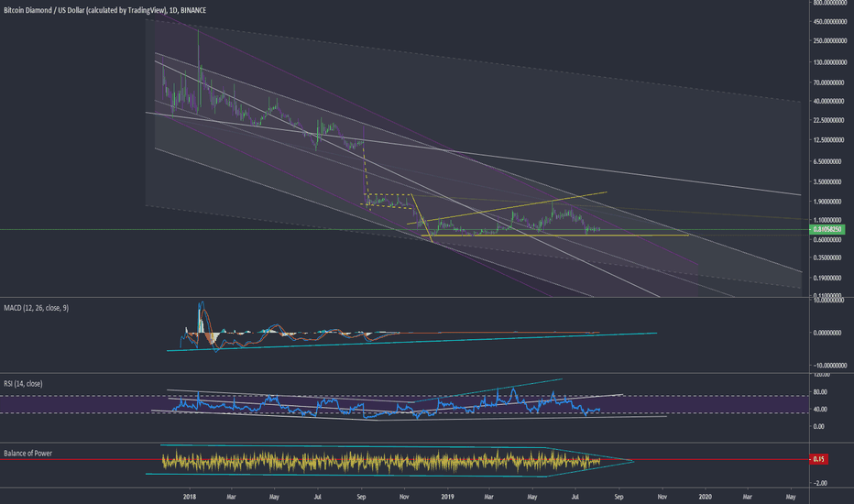Click the 12.50000000 price axis value
The width and height of the screenshot is (854, 504).
[830, 140]
